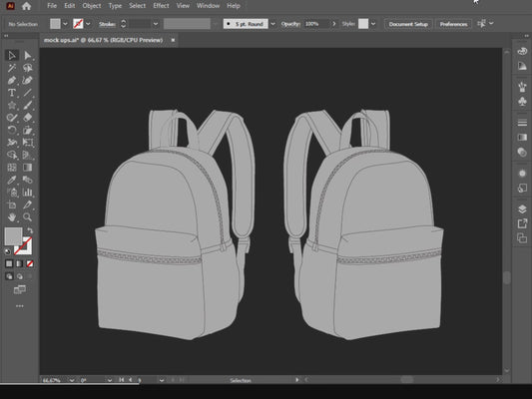Open the Color palette panel icon
The width and height of the screenshot is (532, 399).
pyautogui.click(x=522, y=51)
